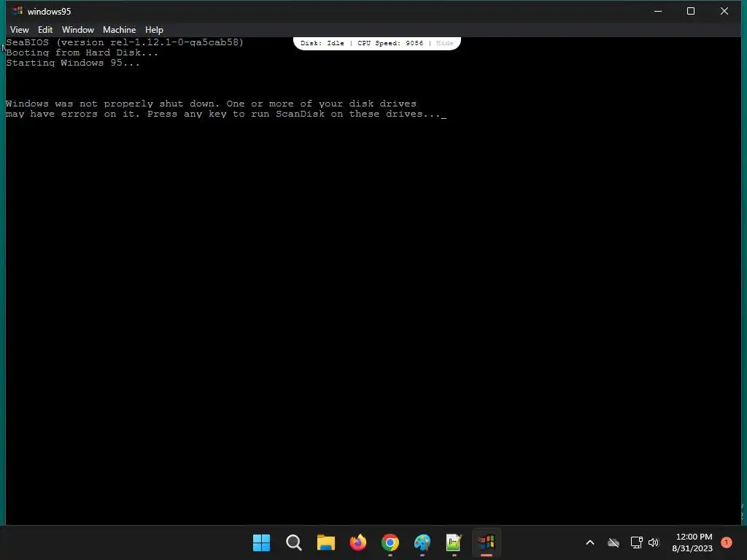Click the Disk: Idle status text
This screenshot has width=747, height=560.
click(x=322, y=43)
